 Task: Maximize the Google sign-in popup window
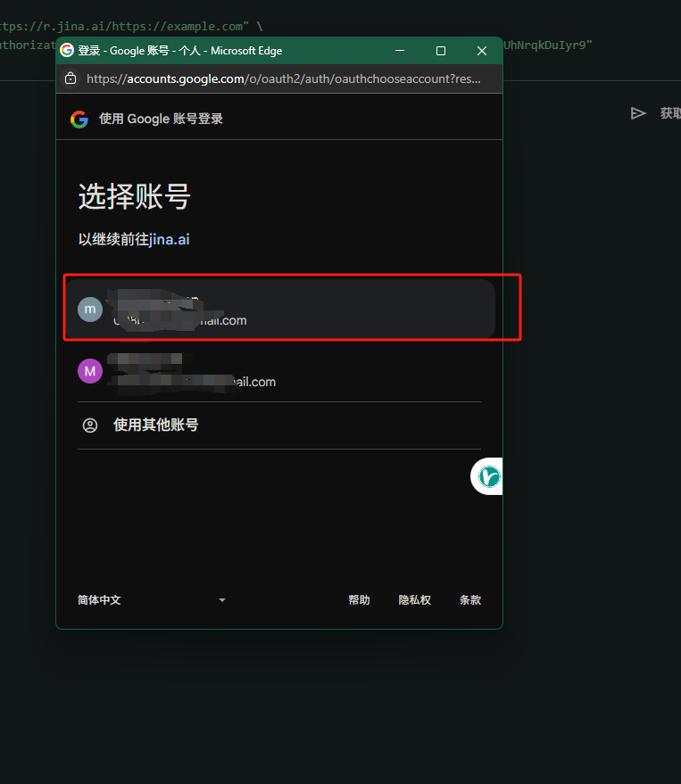441,51
